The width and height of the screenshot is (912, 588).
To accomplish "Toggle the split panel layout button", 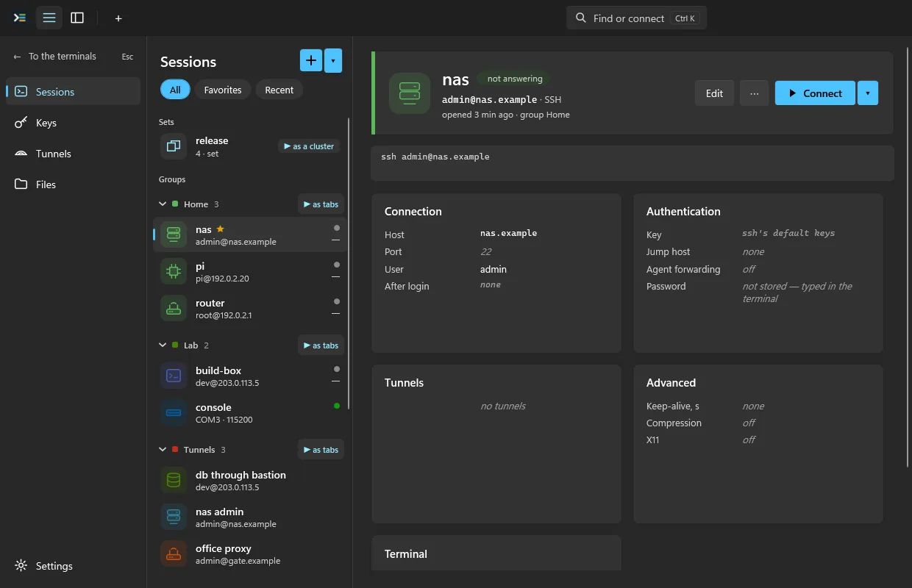I will click(77, 18).
